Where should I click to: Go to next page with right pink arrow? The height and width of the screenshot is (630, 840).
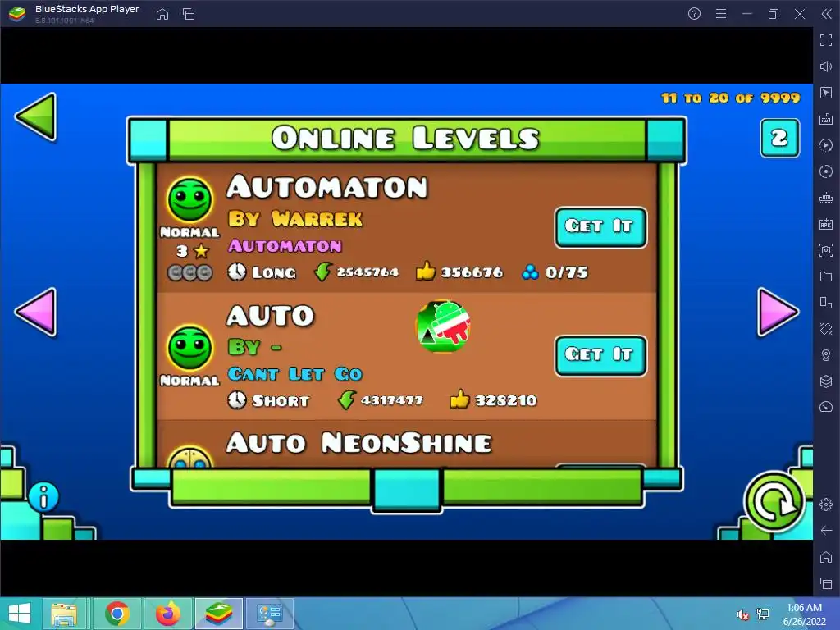[778, 312]
